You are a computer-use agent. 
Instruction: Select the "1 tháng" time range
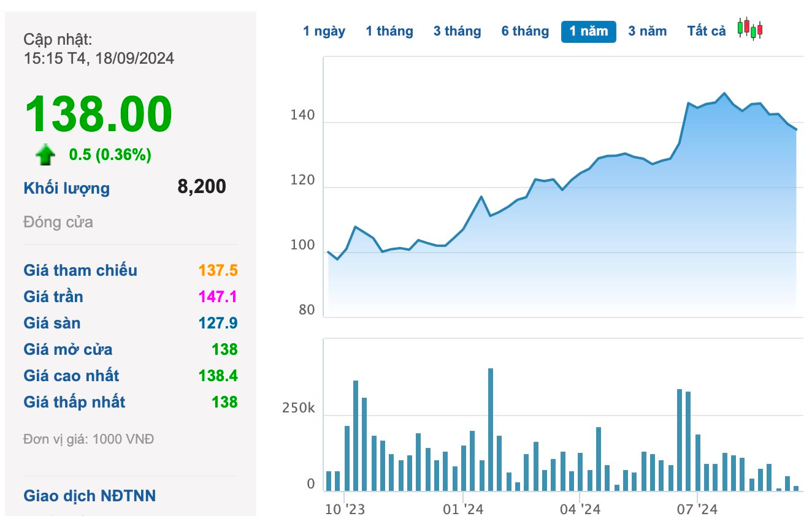389,31
